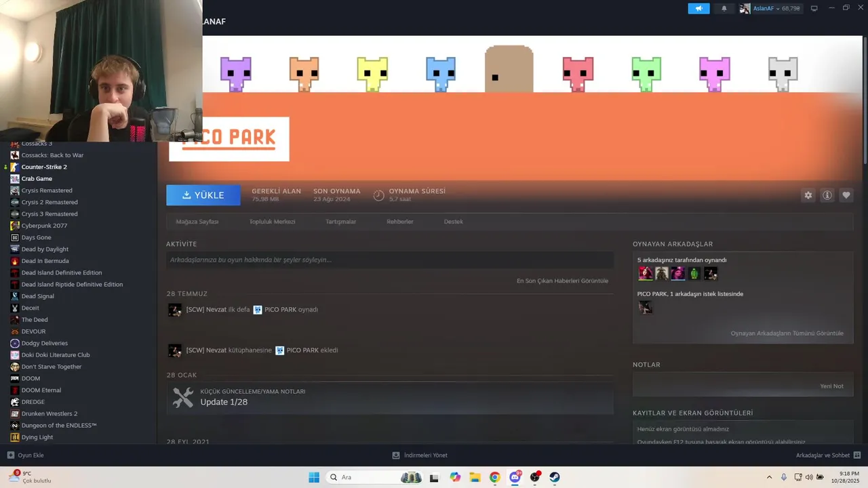The image size is (868, 488).
Task: Click the Dead by Daylight game icon
Action: point(15,249)
